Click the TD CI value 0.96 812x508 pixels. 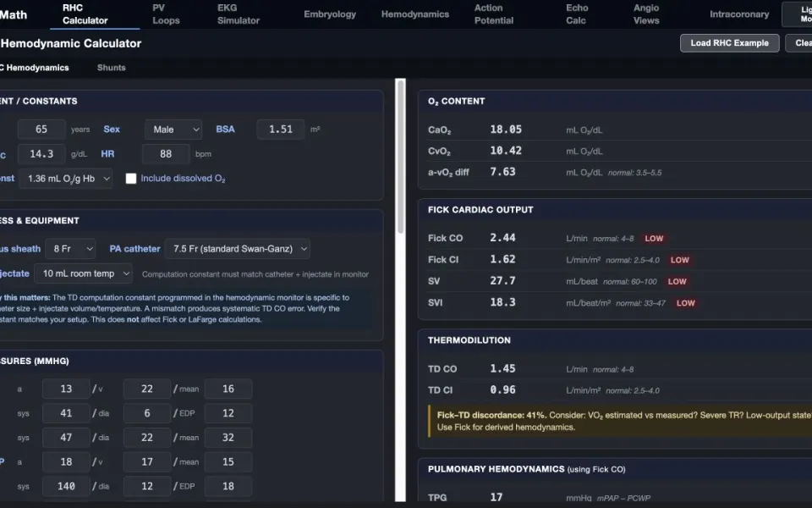(502, 389)
